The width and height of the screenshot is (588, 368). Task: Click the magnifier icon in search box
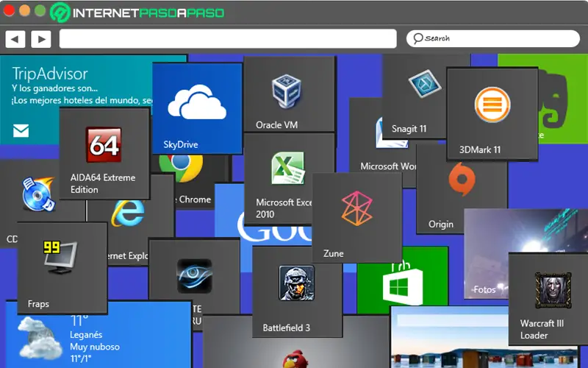(417, 38)
